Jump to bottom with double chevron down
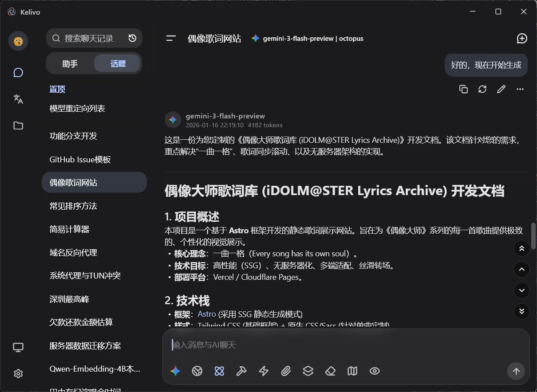This screenshot has width=537, height=392. (521, 311)
